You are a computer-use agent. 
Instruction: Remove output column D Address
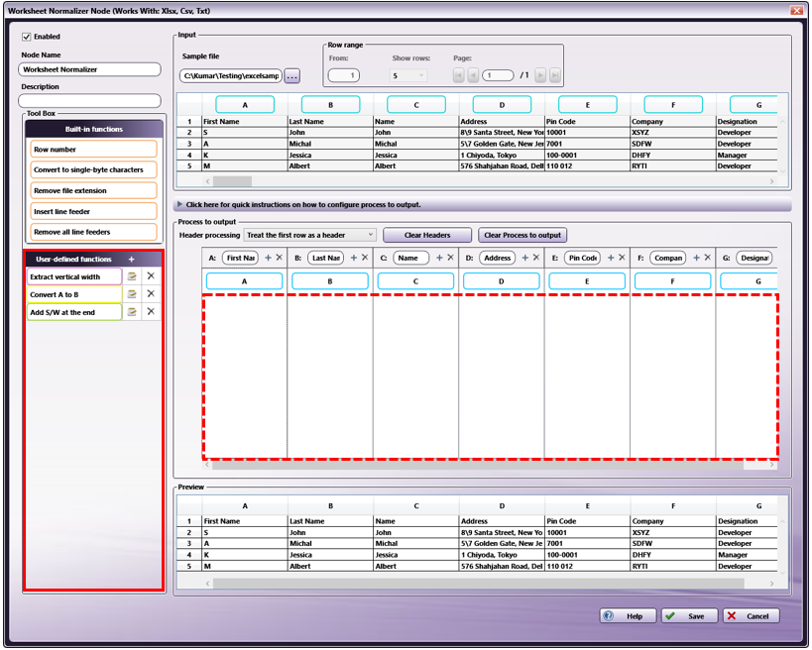536,258
